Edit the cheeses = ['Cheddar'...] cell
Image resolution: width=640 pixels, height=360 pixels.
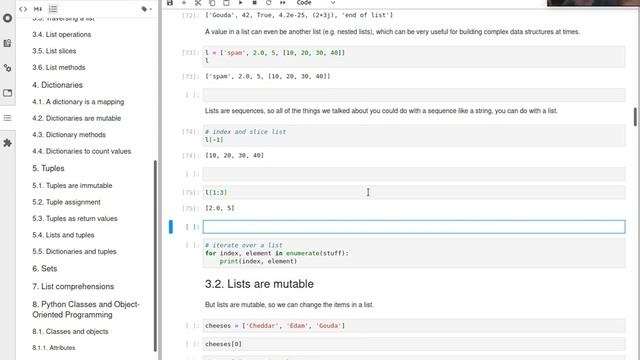(414, 326)
